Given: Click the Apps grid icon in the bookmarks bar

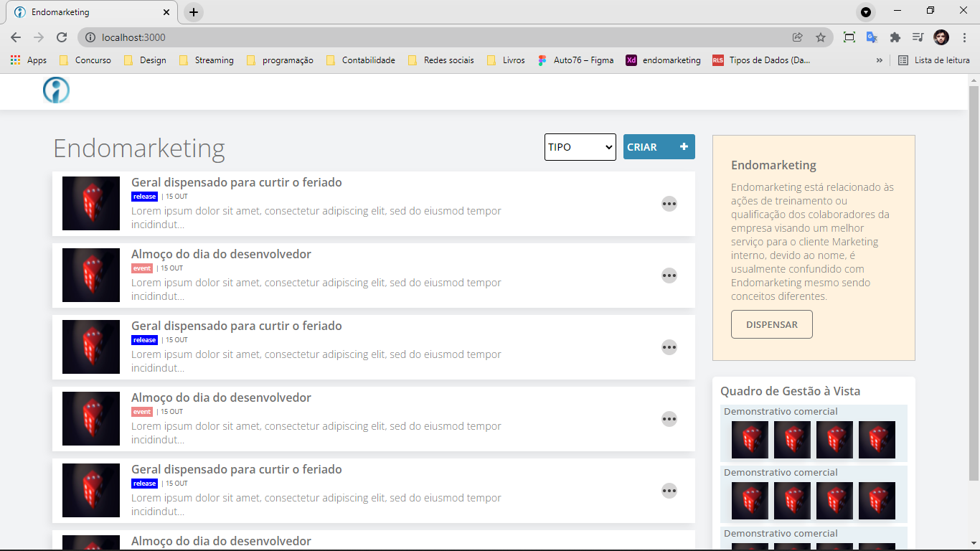Looking at the screenshot, I should (15, 60).
